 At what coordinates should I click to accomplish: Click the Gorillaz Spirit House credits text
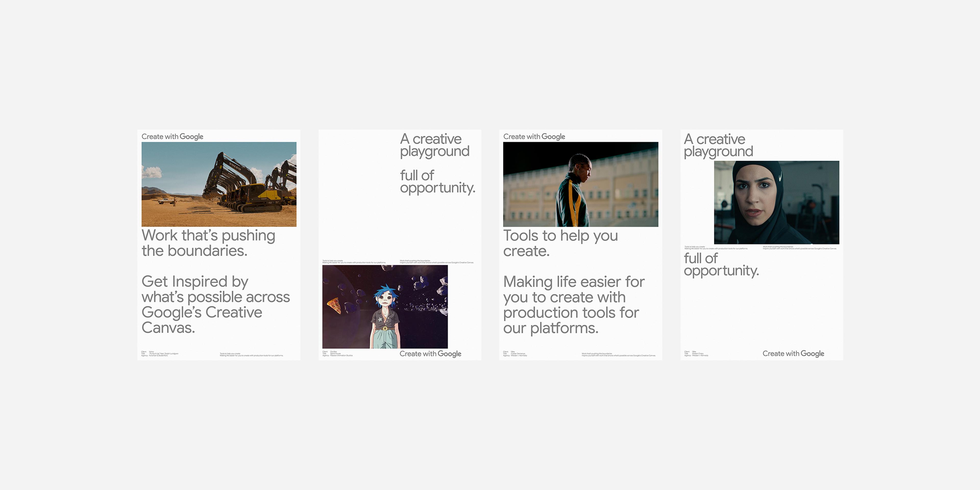(x=337, y=353)
